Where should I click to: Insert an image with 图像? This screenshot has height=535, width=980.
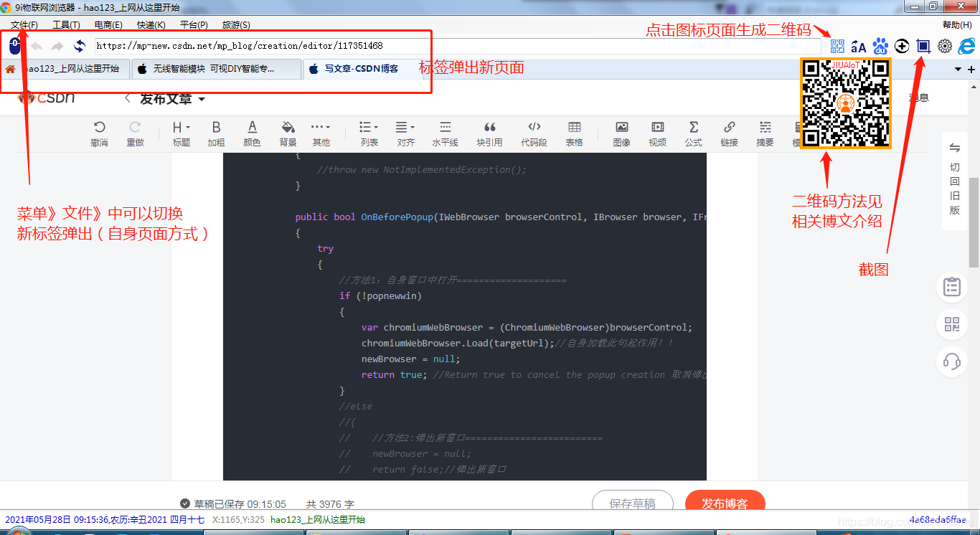click(621, 134)
